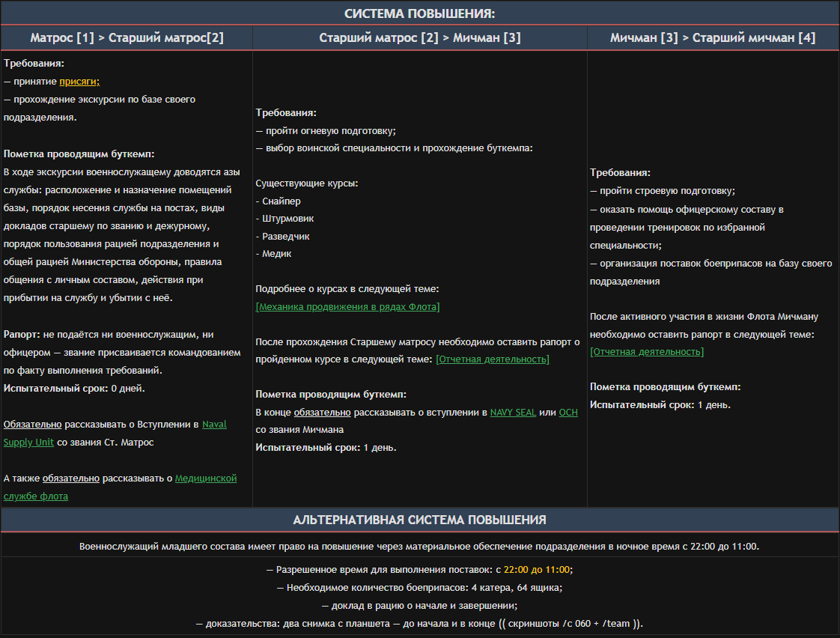Viewport: 840px width, 638px height.
Task: Open the "[Механика продвижения в рядах Флота]" link
Action: tap(347, 307)
